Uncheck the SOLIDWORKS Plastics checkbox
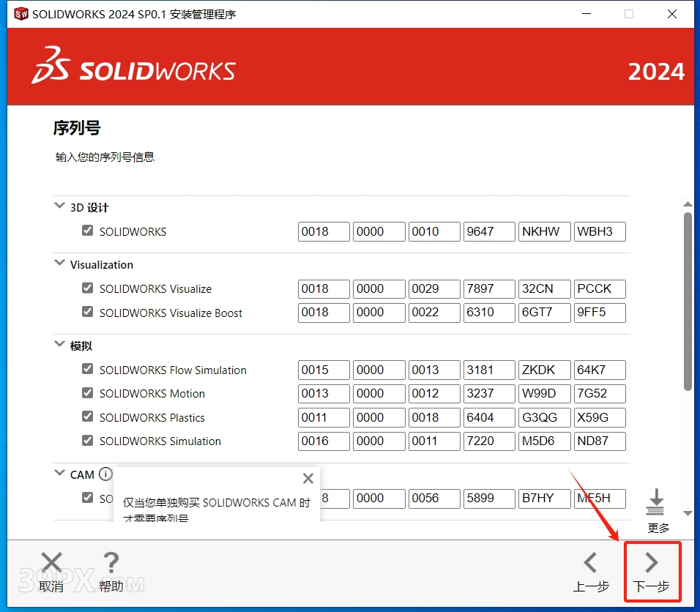 pyautogui.click(x=88, y=417)
